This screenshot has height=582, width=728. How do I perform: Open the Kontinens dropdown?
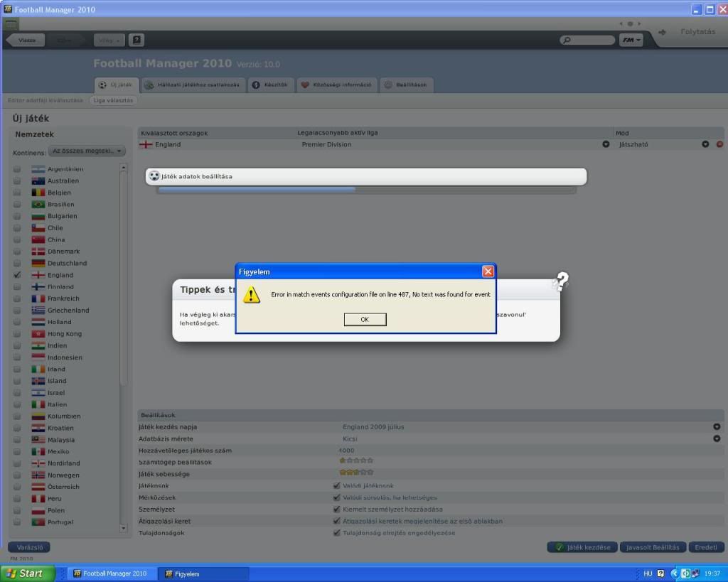click(x=87, y=151)
